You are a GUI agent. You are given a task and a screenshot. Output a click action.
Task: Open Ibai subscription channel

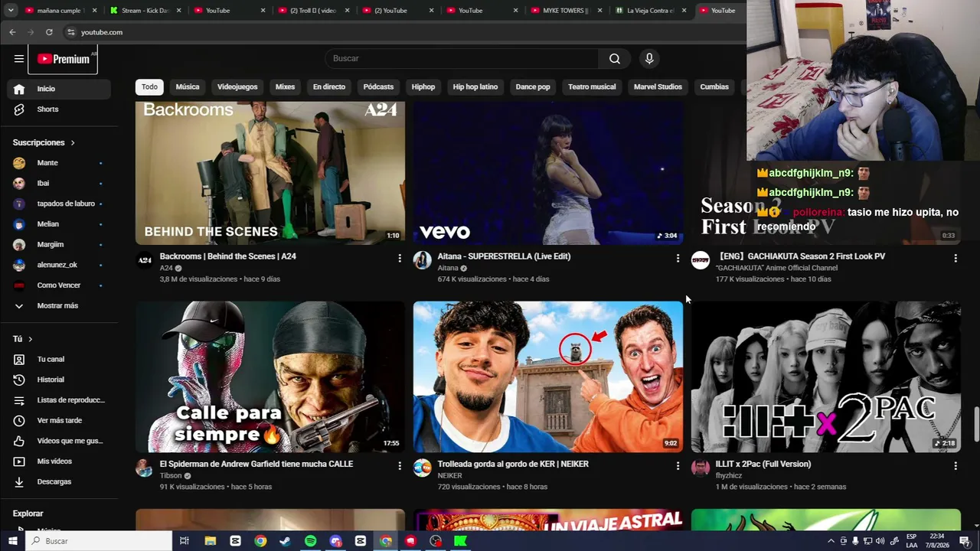pyautogui.click(x=58, y=184)
